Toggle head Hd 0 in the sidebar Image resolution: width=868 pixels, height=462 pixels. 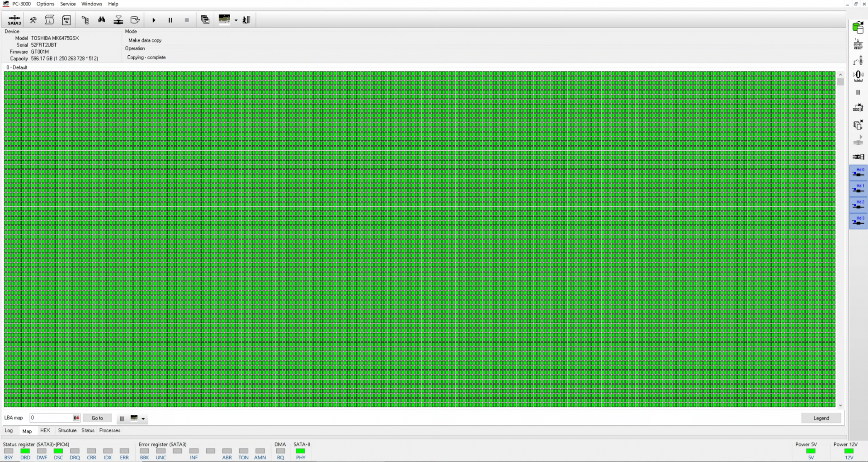[858, 173]
